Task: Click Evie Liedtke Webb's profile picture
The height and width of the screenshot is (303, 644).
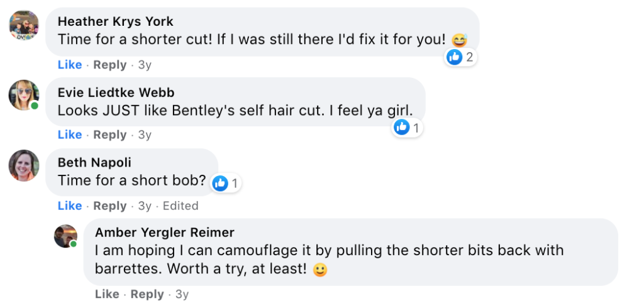Action: [x=24, y=96]
